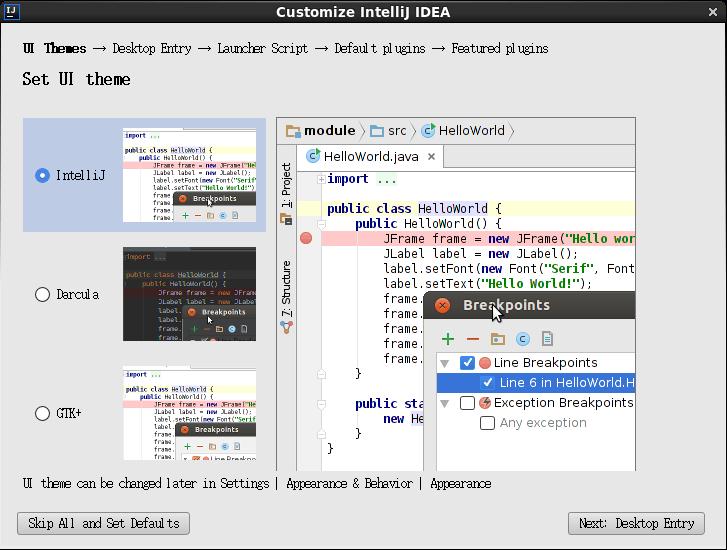727x551 pixels.
Task: Click the red close button on Breakpoints popup
Action: point(442,306)
